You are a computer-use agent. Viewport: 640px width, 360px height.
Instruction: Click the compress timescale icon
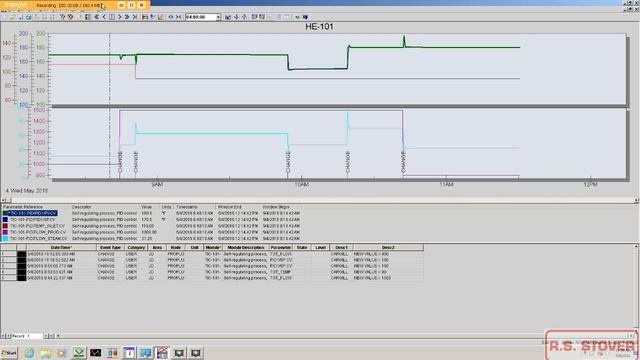178,17
